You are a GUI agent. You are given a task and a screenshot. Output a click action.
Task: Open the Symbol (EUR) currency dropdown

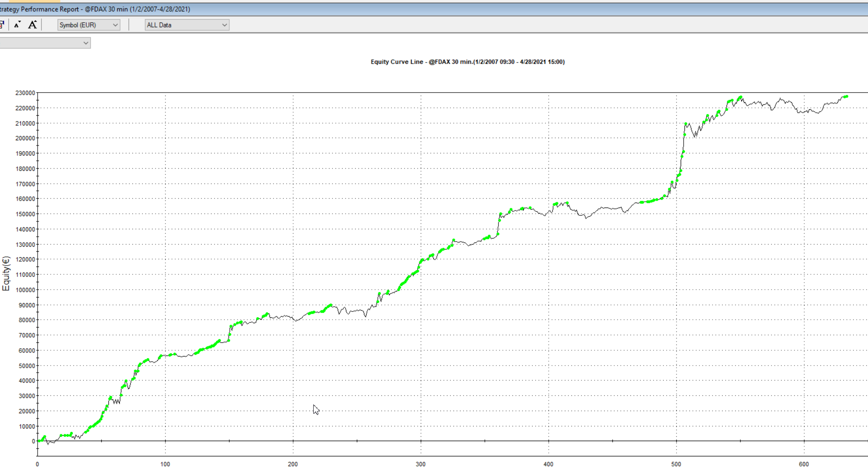(x=89, y=25)
